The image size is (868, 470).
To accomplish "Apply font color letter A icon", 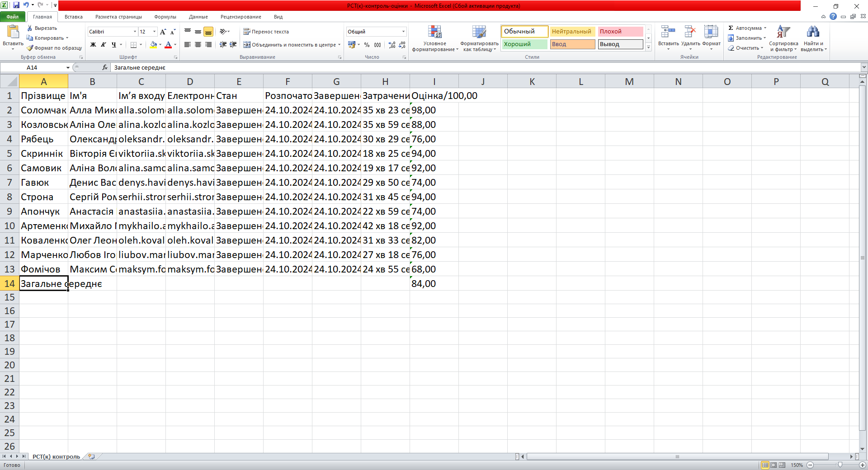I will 168,45.
